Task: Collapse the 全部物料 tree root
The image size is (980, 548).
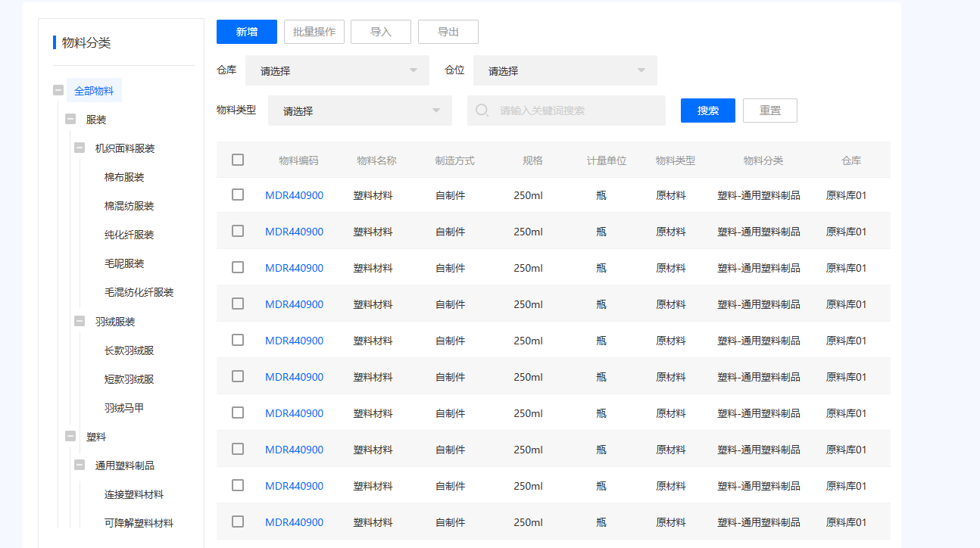Action: (58, 90)
